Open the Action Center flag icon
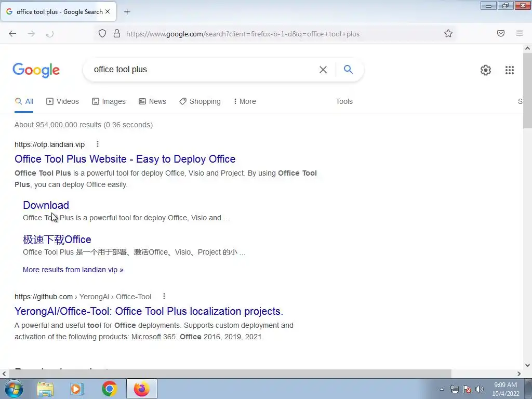 (x=467, y=389)
